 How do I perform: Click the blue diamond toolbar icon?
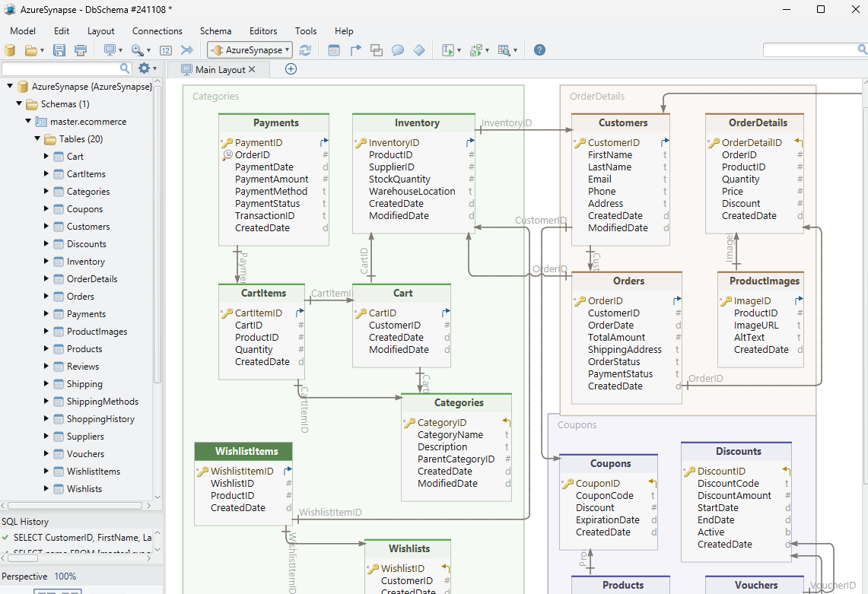click(419, 50)
